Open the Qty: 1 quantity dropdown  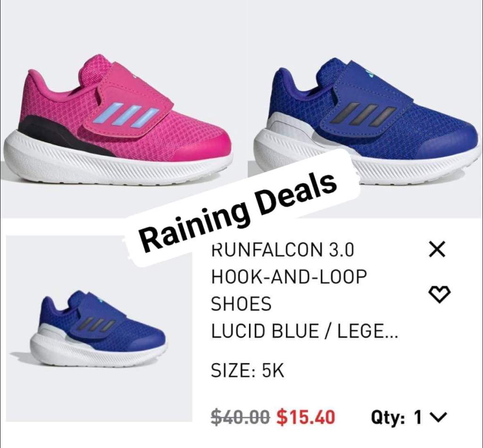pyautogui.click(x=408, y=418)
